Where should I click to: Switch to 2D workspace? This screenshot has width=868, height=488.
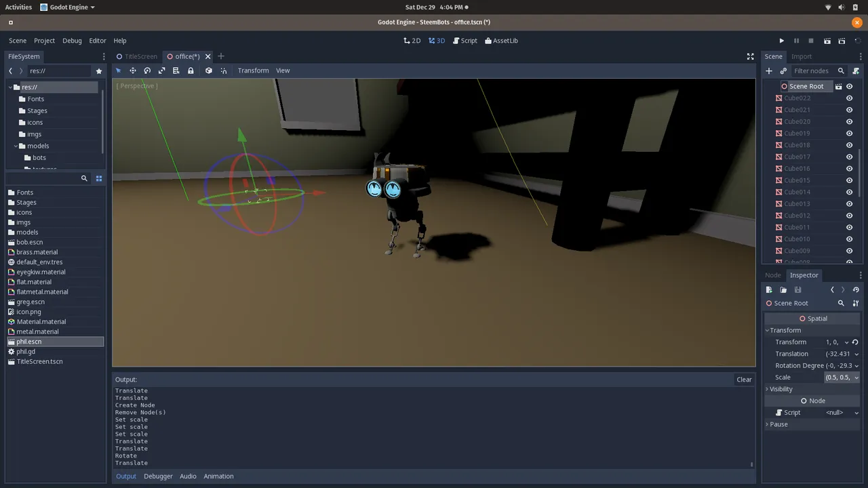(412, 41)
